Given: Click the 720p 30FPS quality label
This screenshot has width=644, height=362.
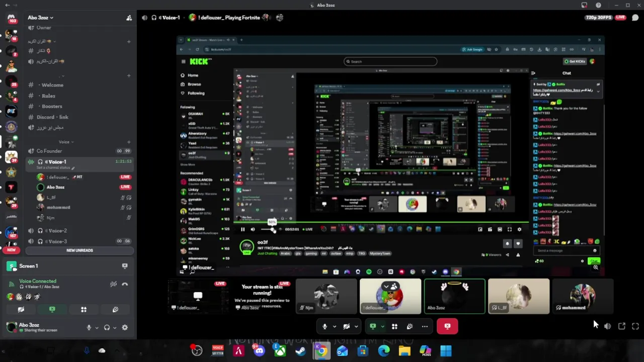Looking at the screenshot, I should [598, 18].
